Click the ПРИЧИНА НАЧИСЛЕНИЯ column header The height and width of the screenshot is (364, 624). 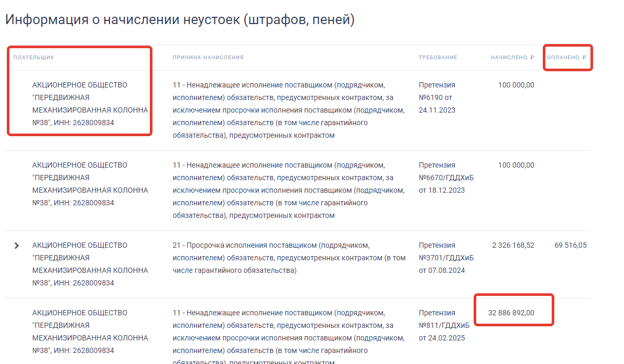coord(207,57)
